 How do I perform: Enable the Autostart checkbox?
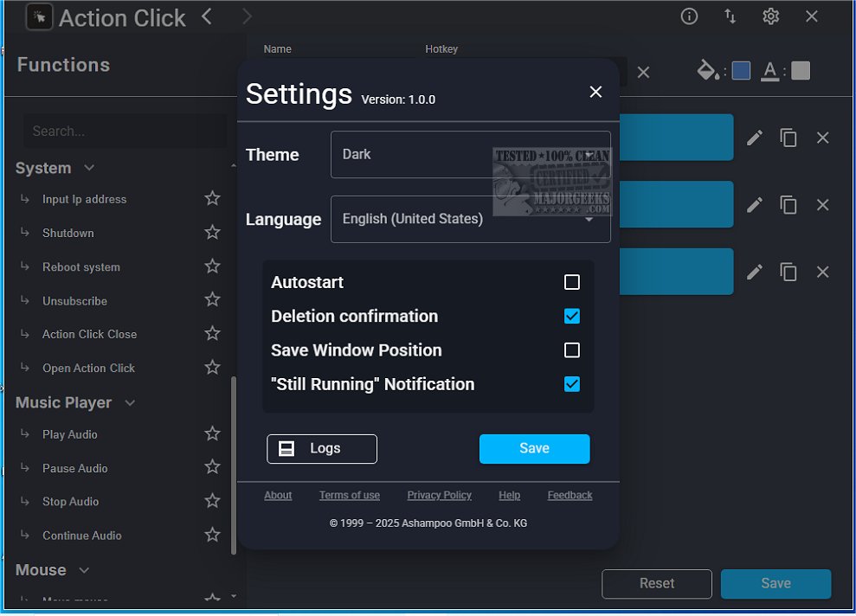(x=571, y=282)
